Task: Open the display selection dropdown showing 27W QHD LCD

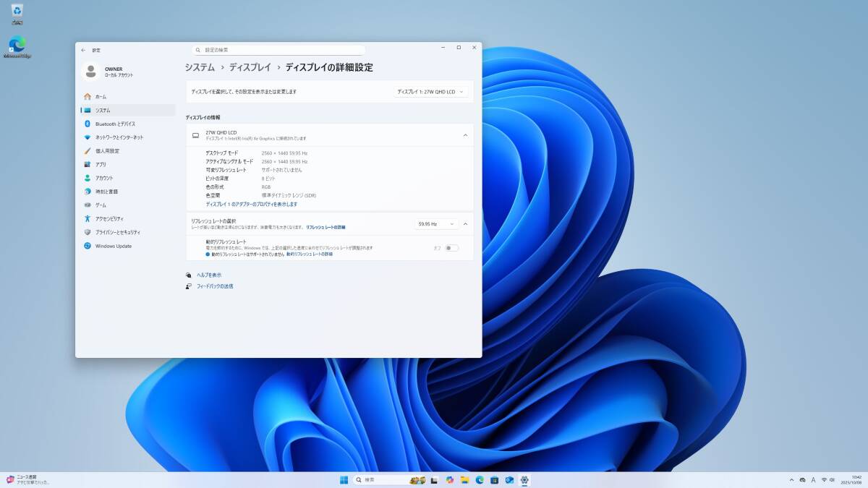Action: point(430,91)
